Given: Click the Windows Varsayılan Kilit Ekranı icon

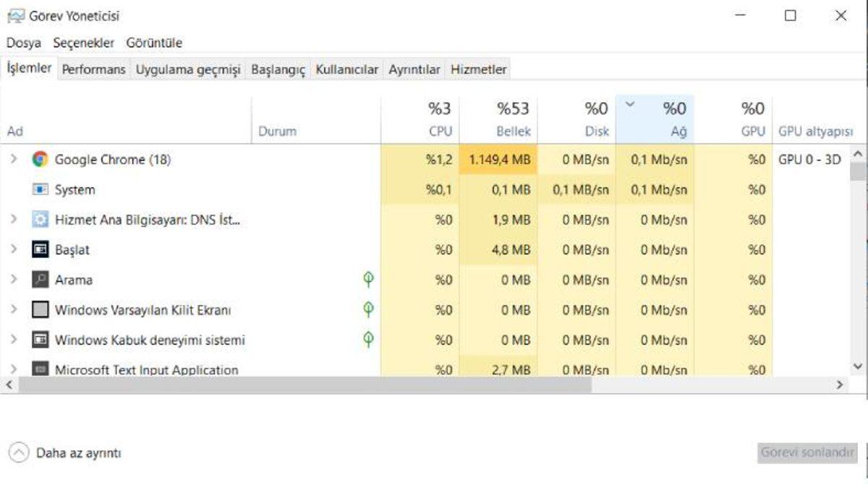Looking at the screenshot, I should (41, 310).
